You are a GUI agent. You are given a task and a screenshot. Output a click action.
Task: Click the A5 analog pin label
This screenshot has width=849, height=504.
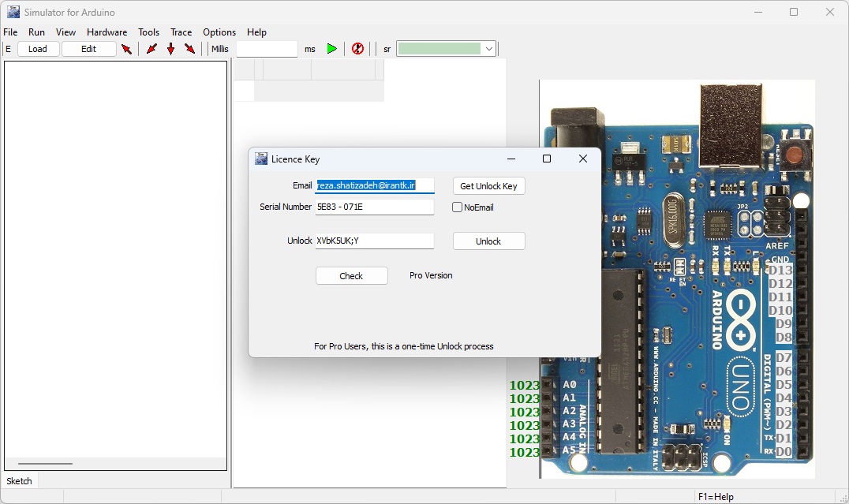pos(569,450)
